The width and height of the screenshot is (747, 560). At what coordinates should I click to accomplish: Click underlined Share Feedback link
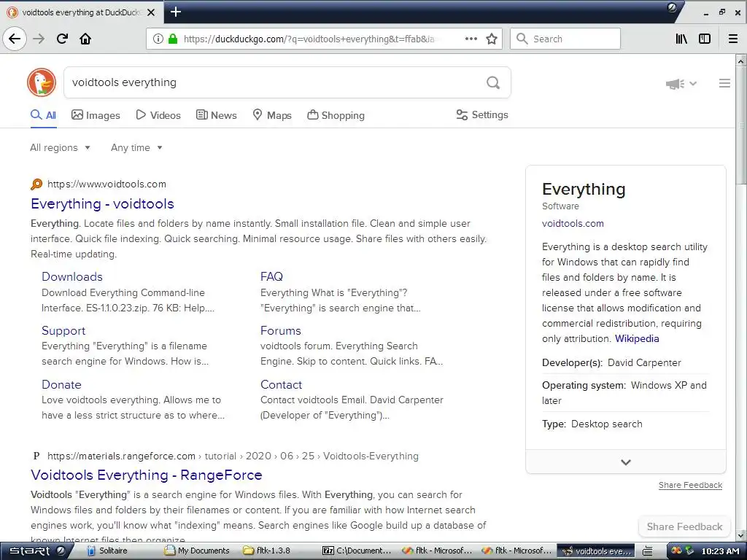click(690, 485)
